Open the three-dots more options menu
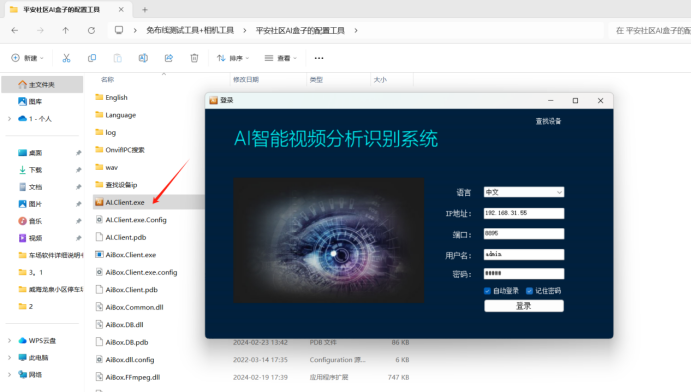The width and height of the screenshot is (691, 392). point(319,58)
